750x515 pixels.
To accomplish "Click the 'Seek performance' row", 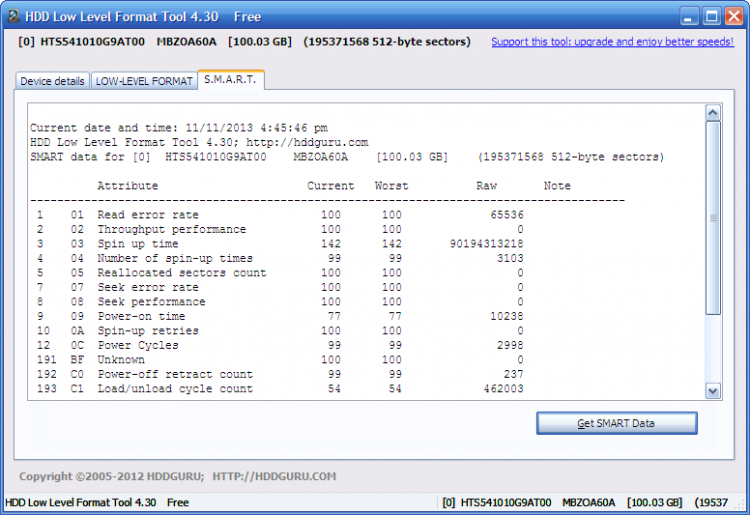I will point(280,302).
